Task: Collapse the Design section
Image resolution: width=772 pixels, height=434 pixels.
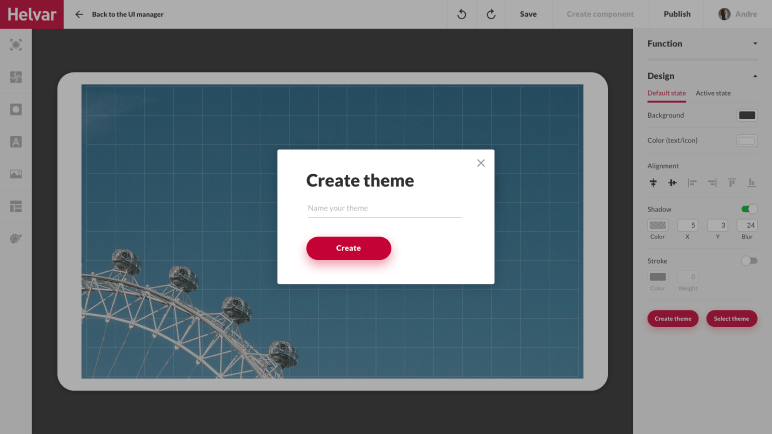Action: pos(755,76)
